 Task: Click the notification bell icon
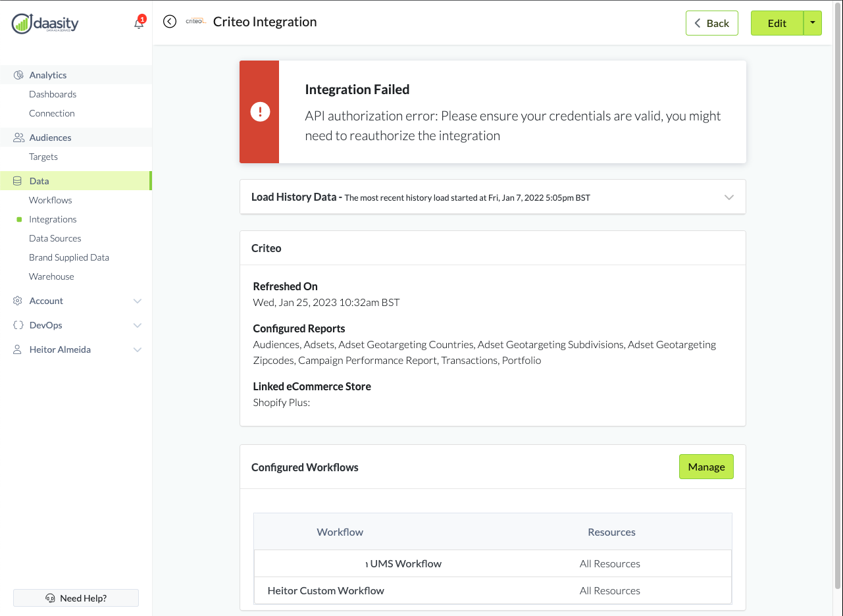tap(138, 24)
